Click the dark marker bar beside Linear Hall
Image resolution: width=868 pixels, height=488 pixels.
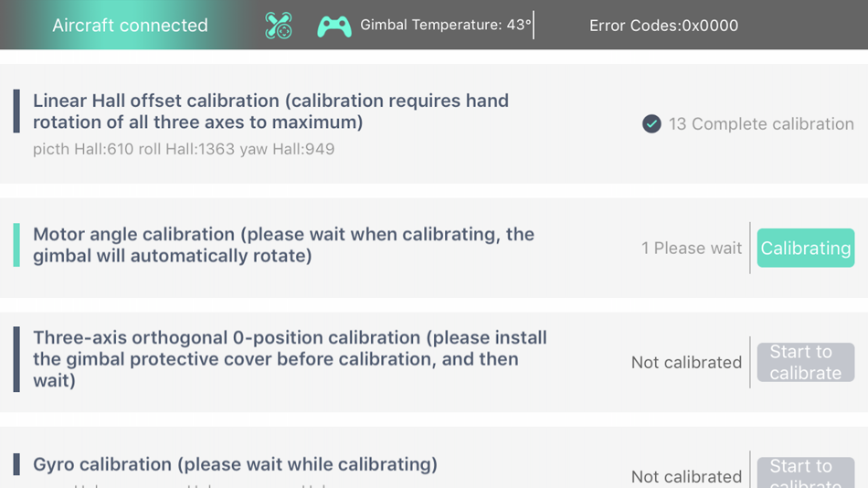pos(16,111)
